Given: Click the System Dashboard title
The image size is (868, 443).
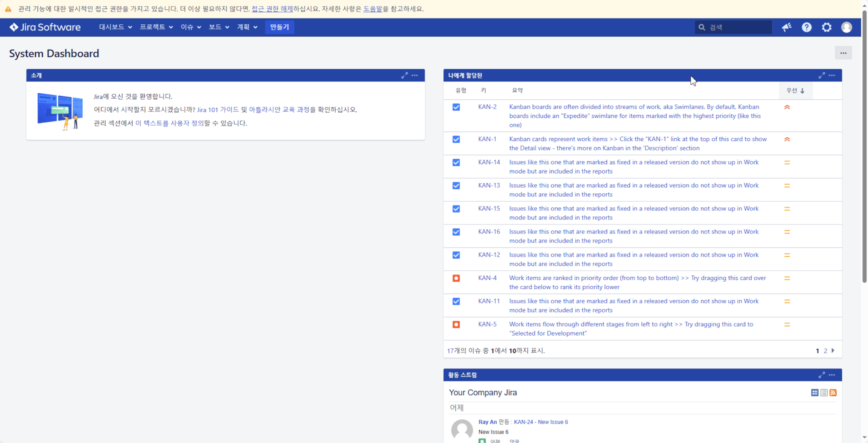Looking at the screenshot, I should (x=54, y=53).
